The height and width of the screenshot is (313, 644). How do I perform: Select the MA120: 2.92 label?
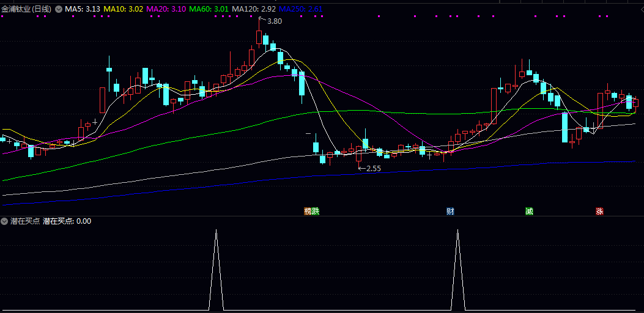(253, 9)
